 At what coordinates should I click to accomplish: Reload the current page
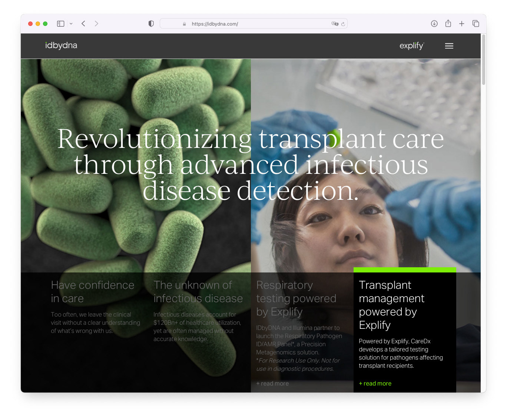pos(343,24)
